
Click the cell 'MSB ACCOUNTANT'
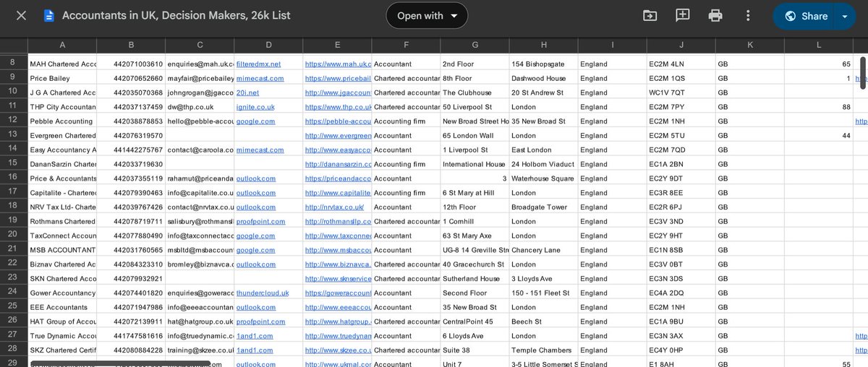(x=62, y=250)
